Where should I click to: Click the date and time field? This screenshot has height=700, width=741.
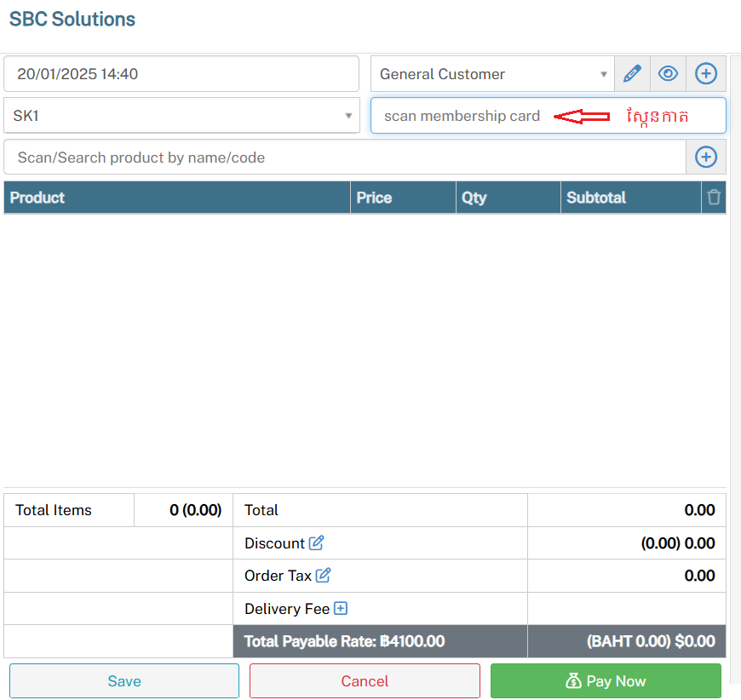[x=181, y=74]
